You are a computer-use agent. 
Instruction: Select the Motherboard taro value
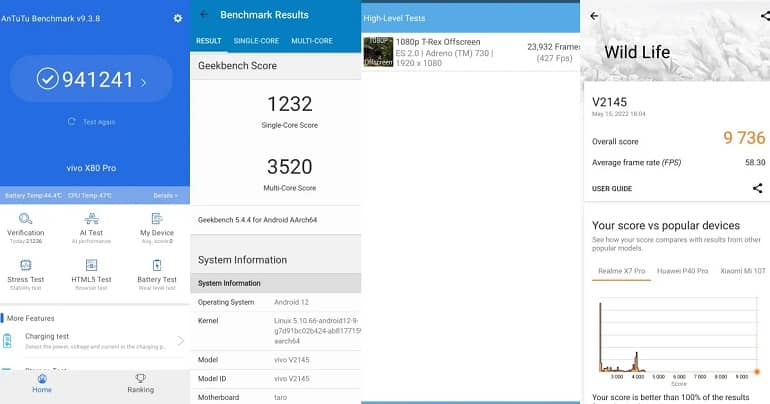click(x=280, y=397)
